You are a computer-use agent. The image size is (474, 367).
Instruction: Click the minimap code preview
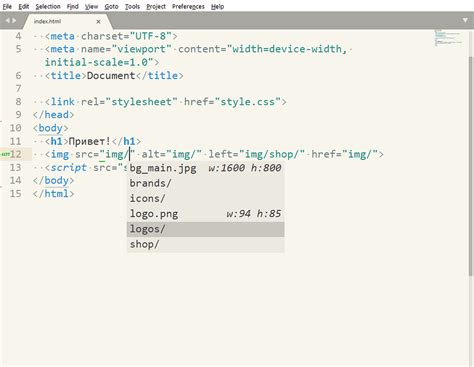448,38
